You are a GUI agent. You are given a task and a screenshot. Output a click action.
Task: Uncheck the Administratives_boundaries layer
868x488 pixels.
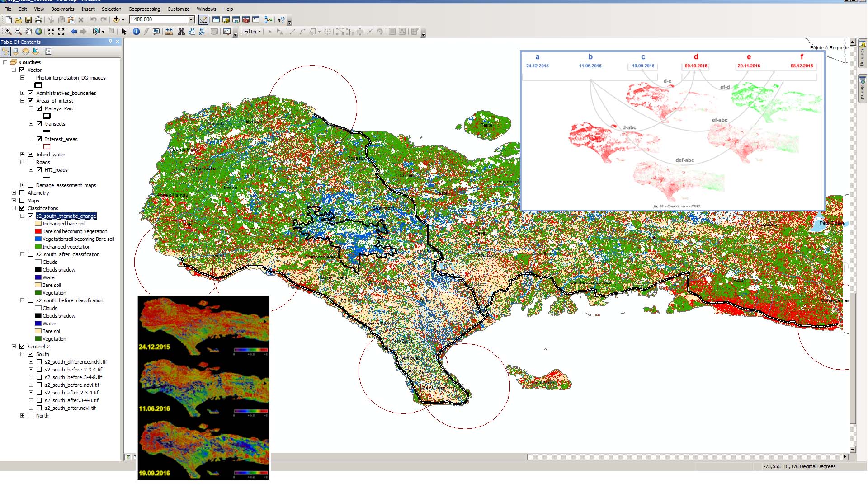[31, 93]
